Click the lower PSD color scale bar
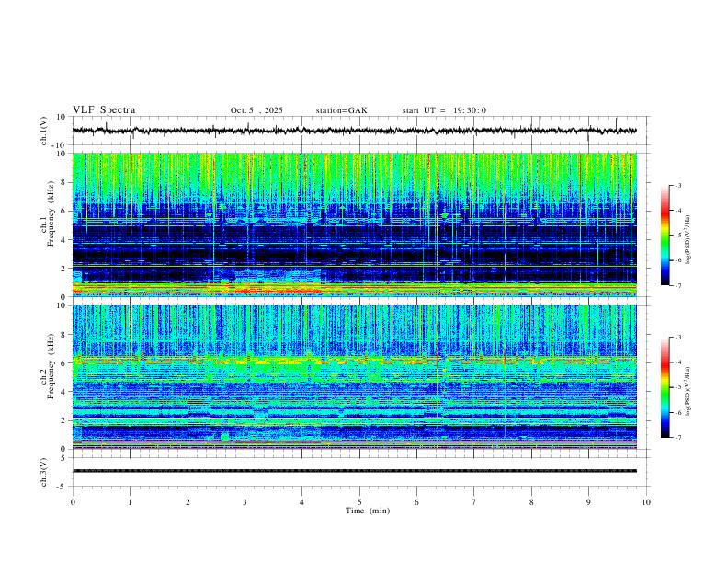Screen dimensions: 728x563 point(665,387)
